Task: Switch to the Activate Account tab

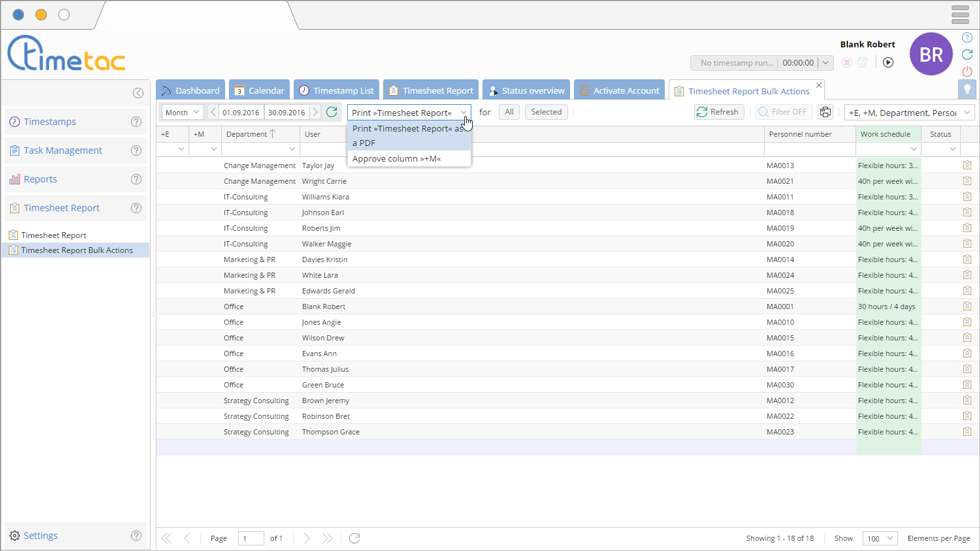Action: coord(619,90)
